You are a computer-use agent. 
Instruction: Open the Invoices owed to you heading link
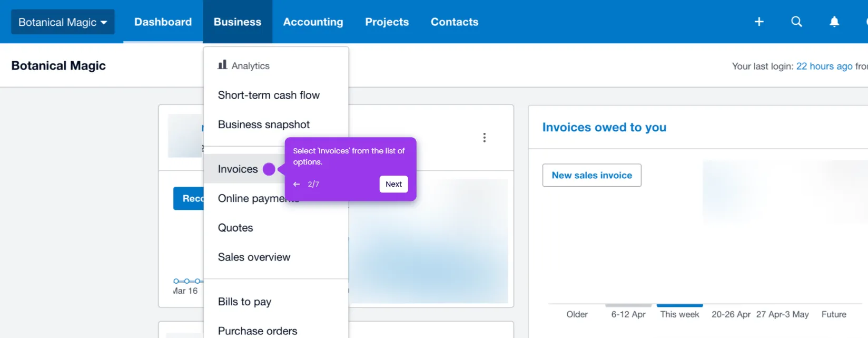(x=604, y=127)
